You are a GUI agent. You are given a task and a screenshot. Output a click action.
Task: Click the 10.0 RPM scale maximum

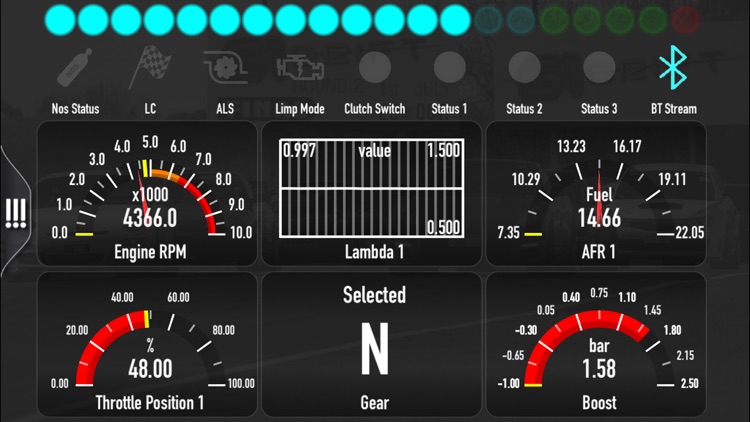(x=241, y=233)
